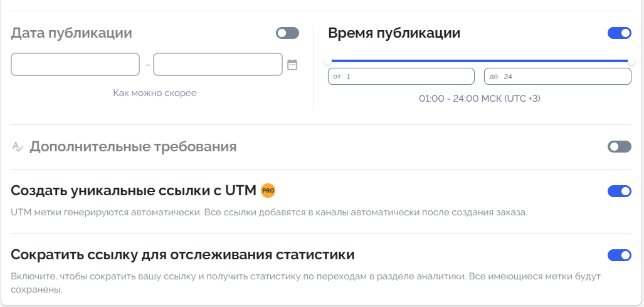Click the start date input field
This screenshot has height=307, width=644.
(x=75, y=64)
